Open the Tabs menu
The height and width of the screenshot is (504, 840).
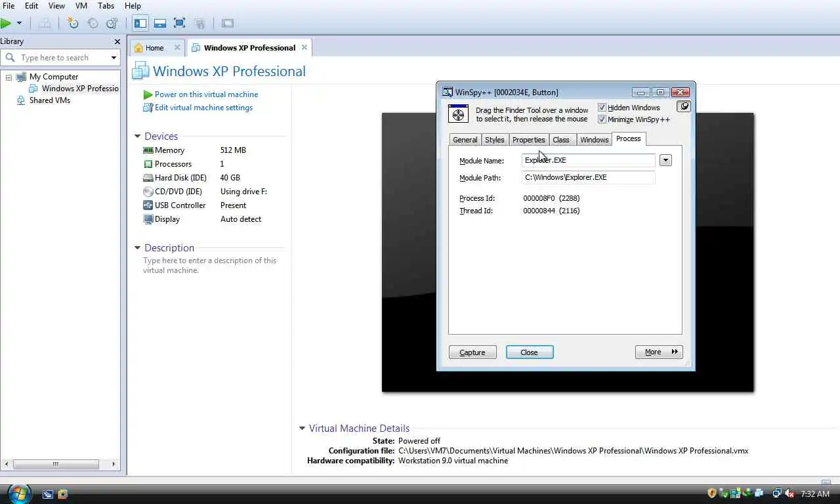click(106, 6)
